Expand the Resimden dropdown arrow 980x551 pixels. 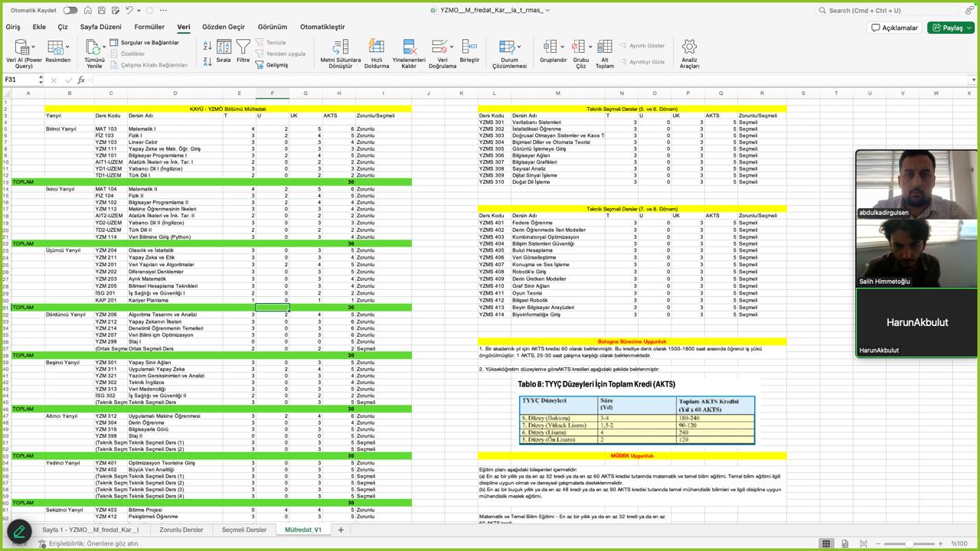(69, 48)
